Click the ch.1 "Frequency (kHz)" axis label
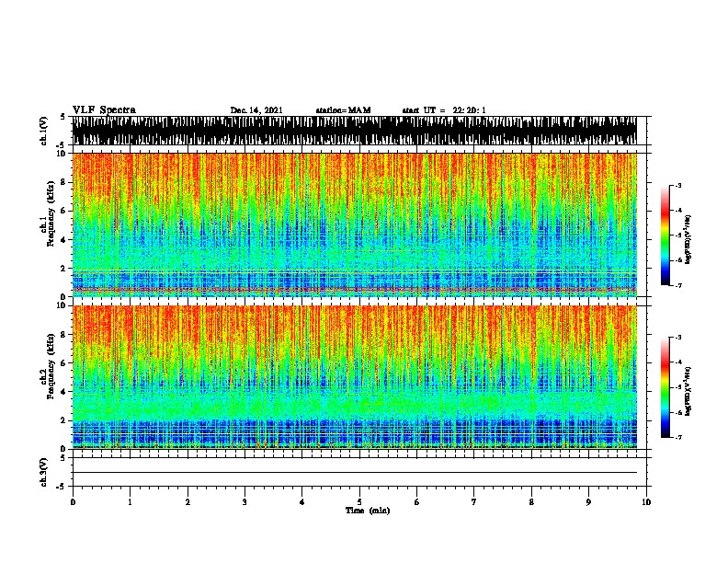Screen dimensions: 728x563 [51, 214]
